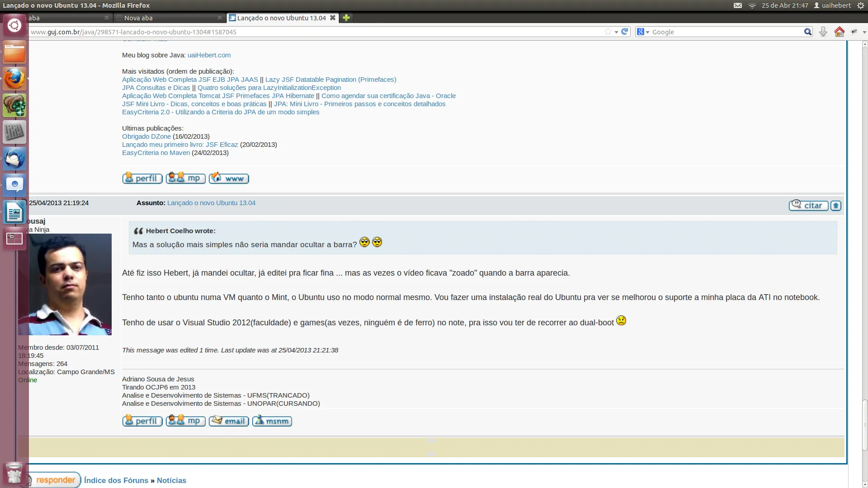This screenshot has height=488, width=868.
Task: Open search engine selector dropdown
Action: click(x=643, y=32)
